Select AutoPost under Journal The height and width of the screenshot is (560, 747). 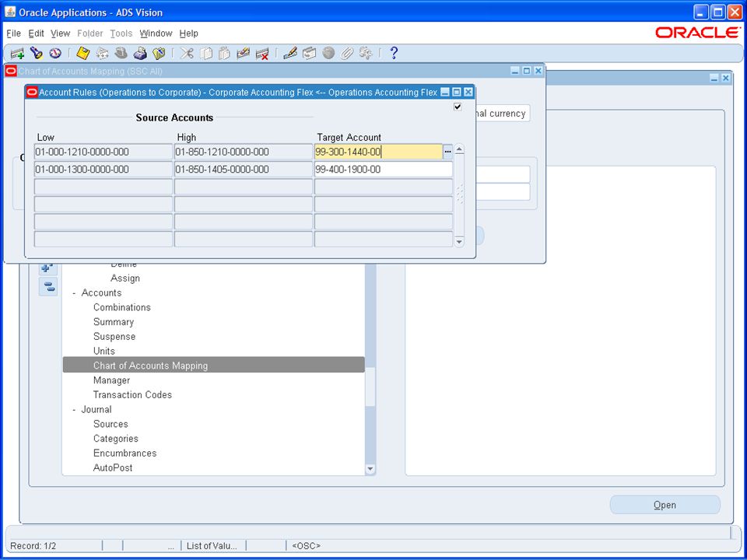click(x=113, y=467)
